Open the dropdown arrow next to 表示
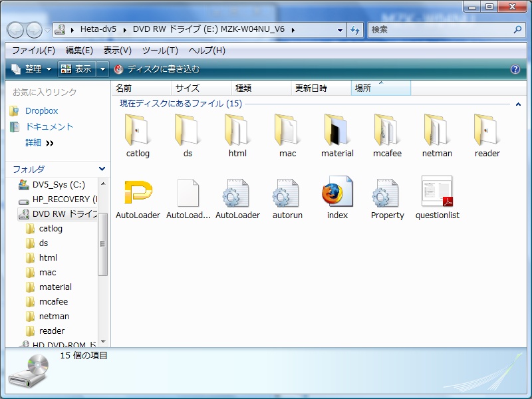 (102, 69)
